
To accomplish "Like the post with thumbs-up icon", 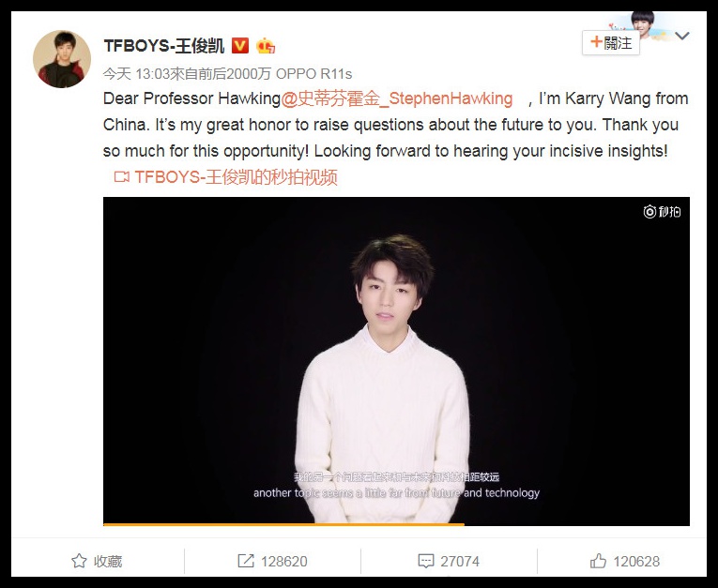I will [598, 561].
